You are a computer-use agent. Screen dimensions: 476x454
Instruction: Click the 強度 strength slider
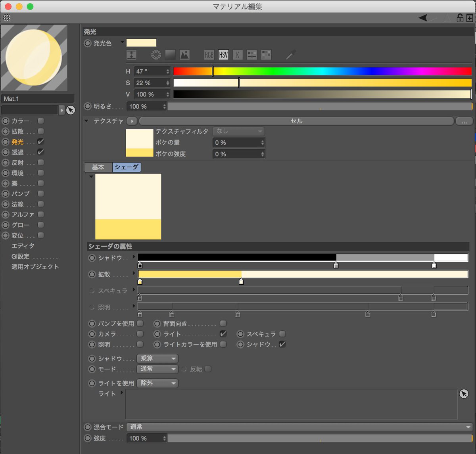coord(320,438)
